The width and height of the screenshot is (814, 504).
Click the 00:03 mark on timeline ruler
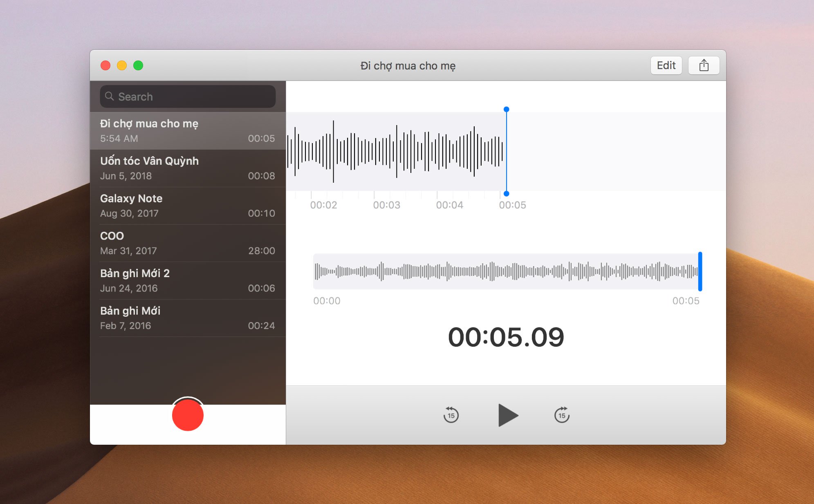coord(386,205)
